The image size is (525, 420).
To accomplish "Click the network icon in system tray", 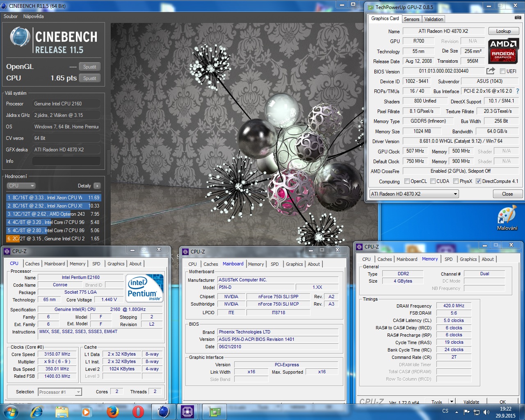I will point(476,412).
